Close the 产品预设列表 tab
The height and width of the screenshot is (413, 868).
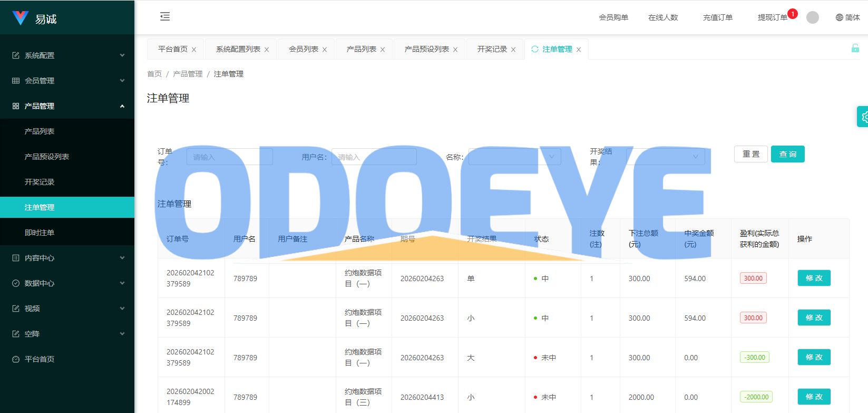click(455, 50)
